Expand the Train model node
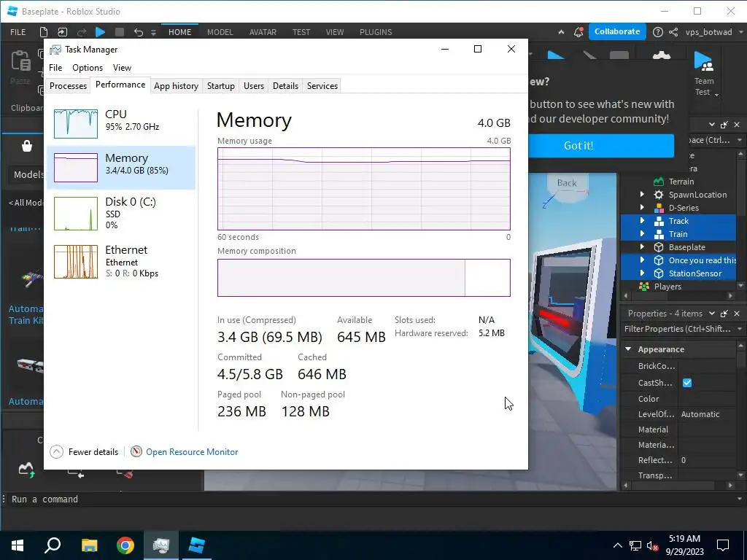This screenshot has width=747, height=560. point(642,234)
